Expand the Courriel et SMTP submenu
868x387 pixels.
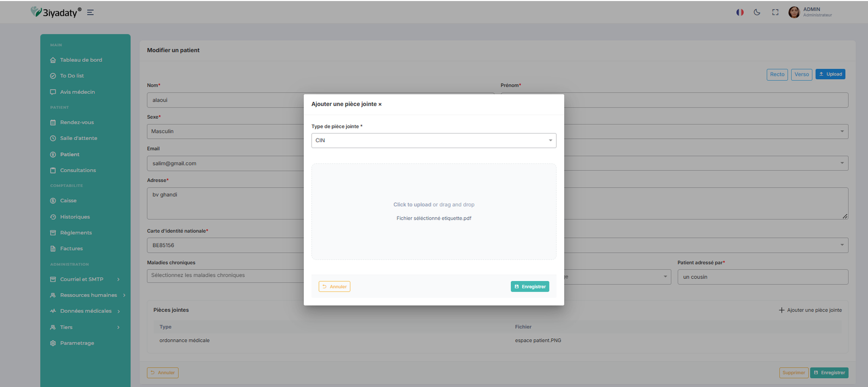81,280
